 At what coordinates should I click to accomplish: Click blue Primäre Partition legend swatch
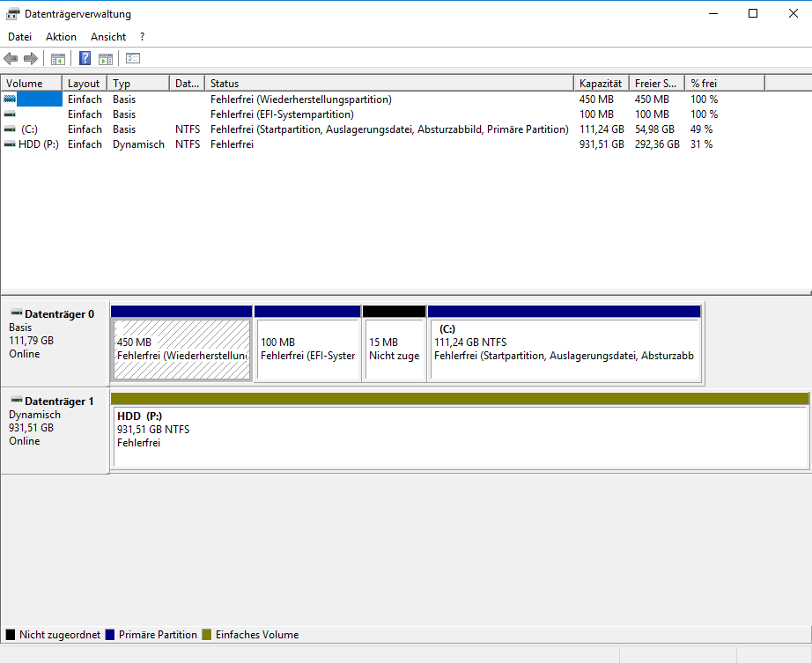110,635
